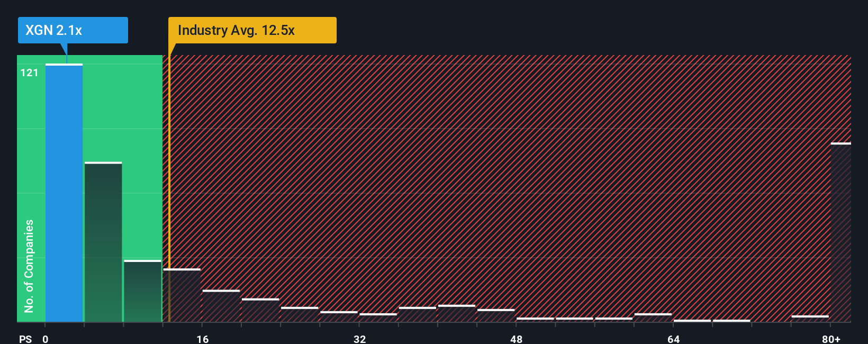Click the 121 companies count label
This screenshot has width=868, height=344.
[29, 73]
